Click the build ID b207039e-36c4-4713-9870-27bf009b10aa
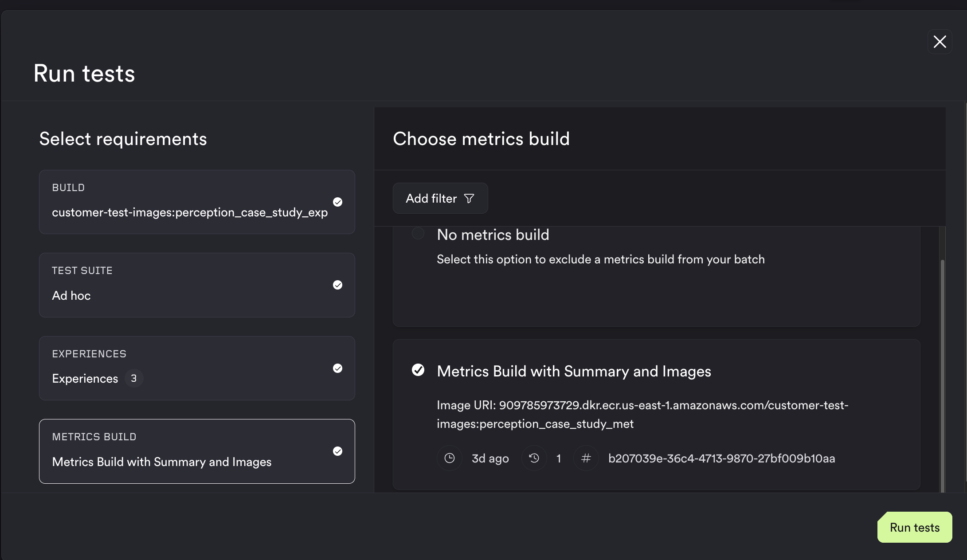This screenshot has width=967, height=560. [x=721, y=458]
